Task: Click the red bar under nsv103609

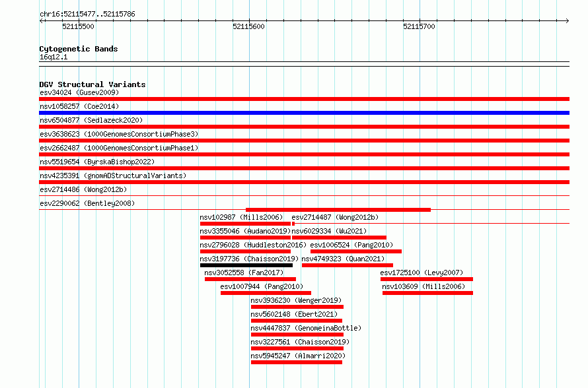Action: click(427, 293)
